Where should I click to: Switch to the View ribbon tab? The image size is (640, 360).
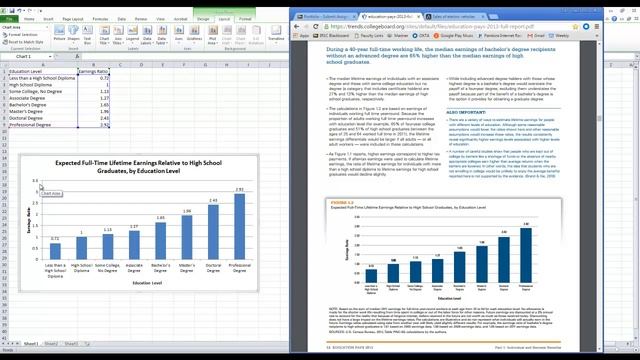[x=160, y=19]
